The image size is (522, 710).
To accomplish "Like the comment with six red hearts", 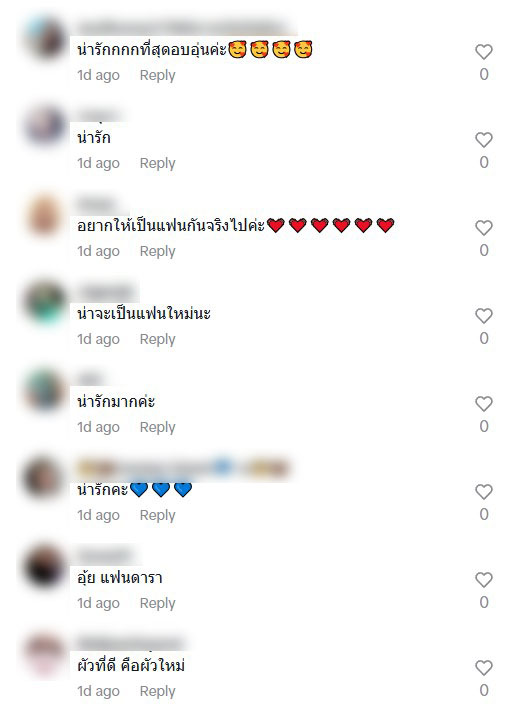I will (x=484, y=228).
